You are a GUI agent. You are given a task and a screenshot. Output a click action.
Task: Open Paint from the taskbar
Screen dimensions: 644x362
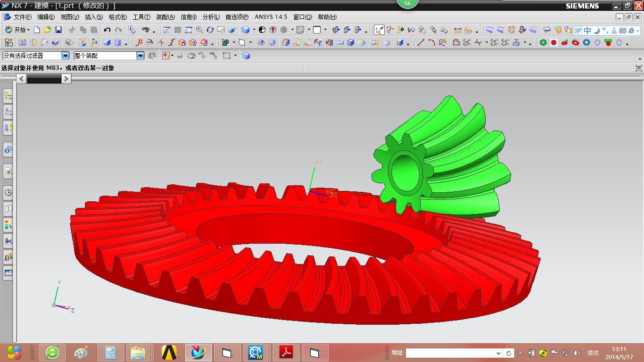(81, 353)
